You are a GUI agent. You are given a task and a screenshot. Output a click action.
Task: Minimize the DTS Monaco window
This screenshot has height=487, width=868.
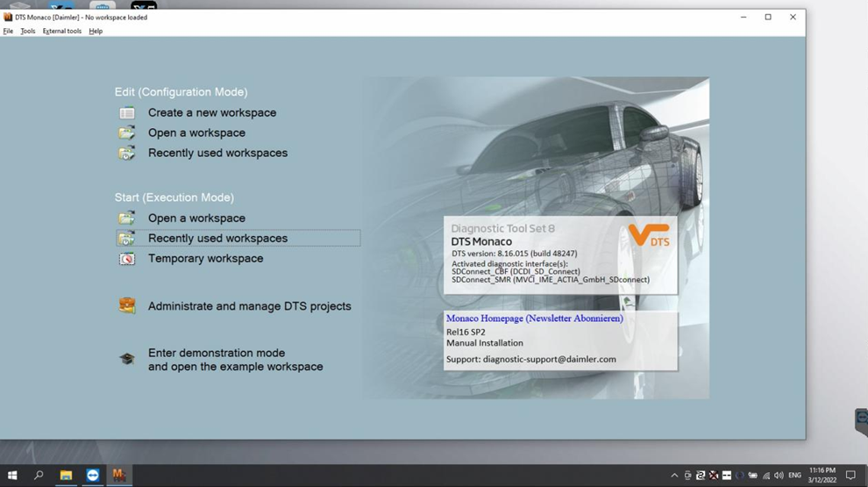(x=743, y=18)
